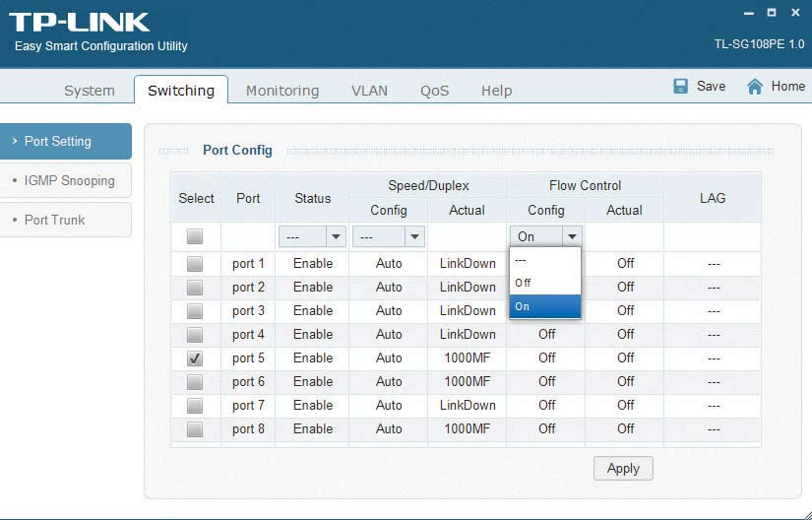Screen dimensions: 812x520
Task: Uncheck the port 5 checkbox
Action: [x=195, y=358]
